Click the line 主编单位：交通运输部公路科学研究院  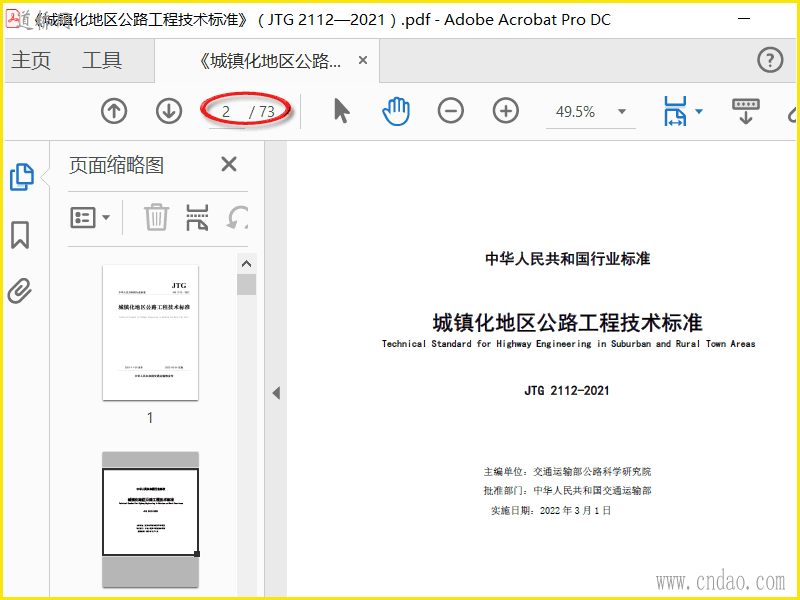(x=567, y=471)
